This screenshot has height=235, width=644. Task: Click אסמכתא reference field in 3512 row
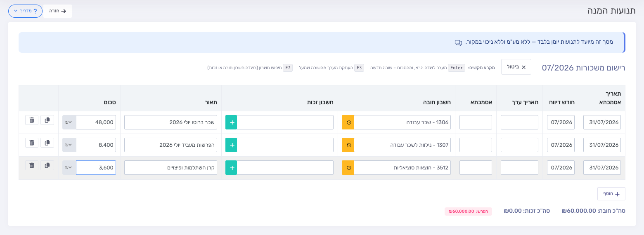click(476, 168)
